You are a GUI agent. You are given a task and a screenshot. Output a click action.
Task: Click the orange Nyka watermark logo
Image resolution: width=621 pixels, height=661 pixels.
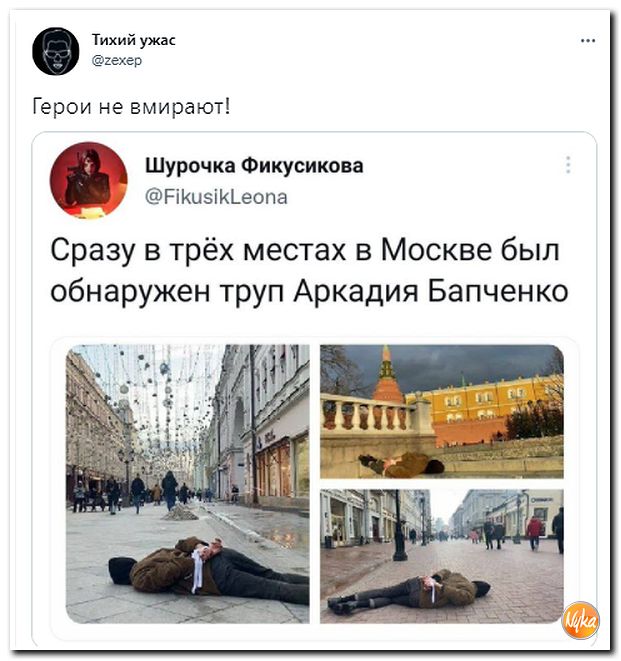point(581,620)
